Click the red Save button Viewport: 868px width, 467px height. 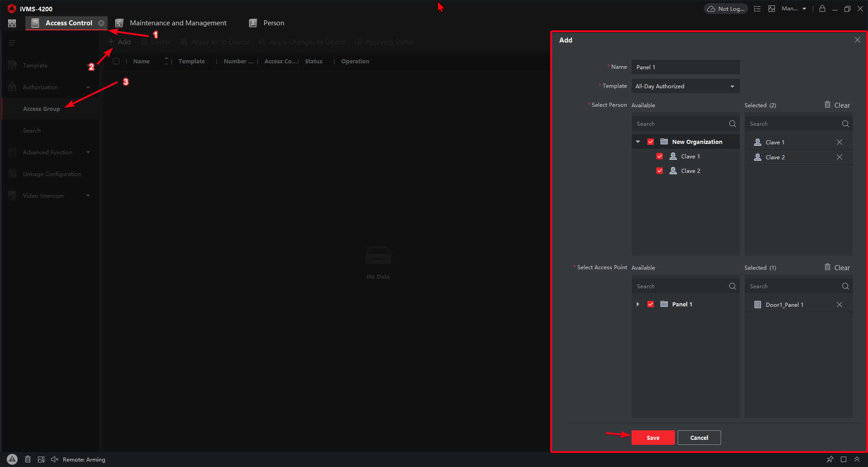(x=653, y=438)
